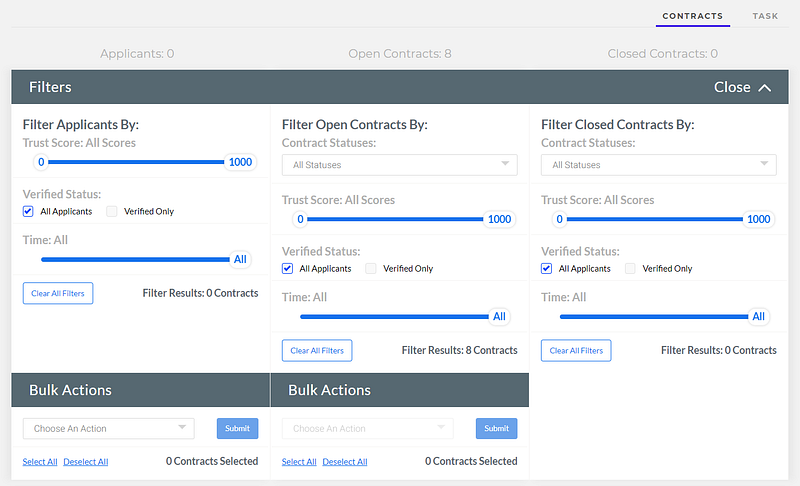Click Select All link under Applicants Bulk Actions
The width and height of the screenshot is (800, 486).
(40, 462)
